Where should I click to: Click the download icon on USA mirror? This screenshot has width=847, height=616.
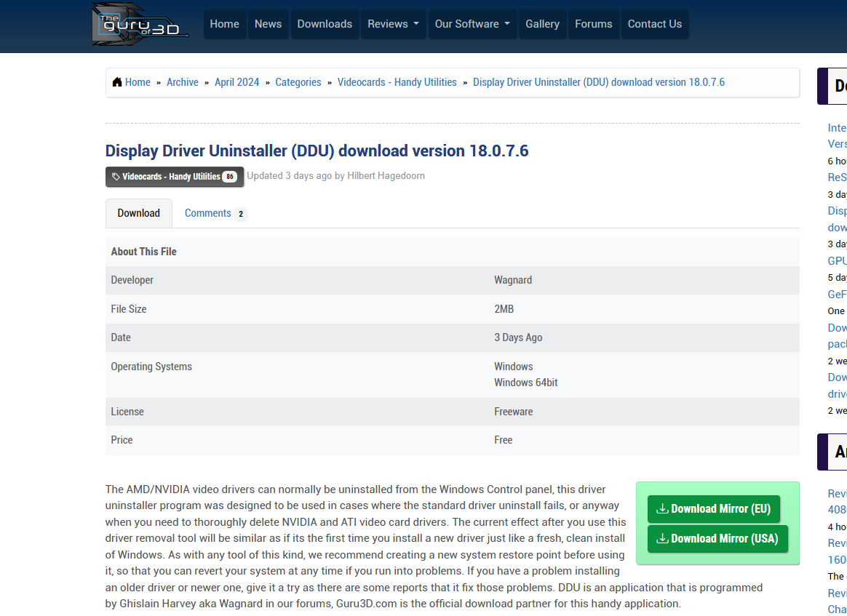click(x=662, y=539)
